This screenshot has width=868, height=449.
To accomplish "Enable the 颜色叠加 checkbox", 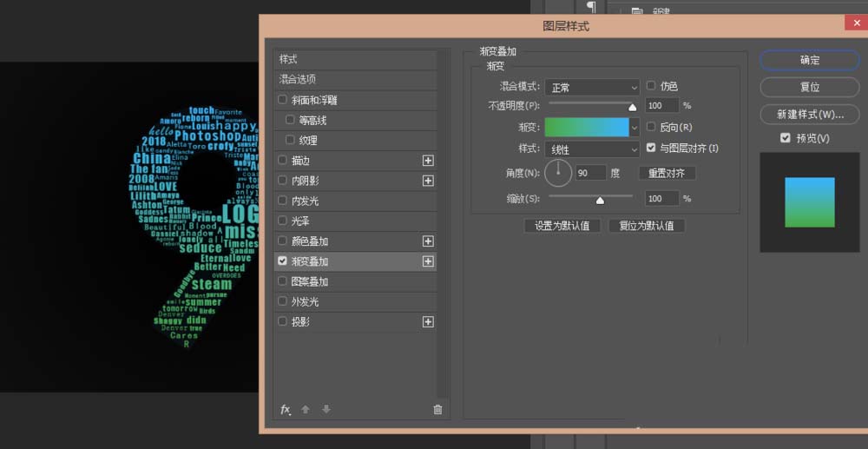I will click(x=282, y=241).
